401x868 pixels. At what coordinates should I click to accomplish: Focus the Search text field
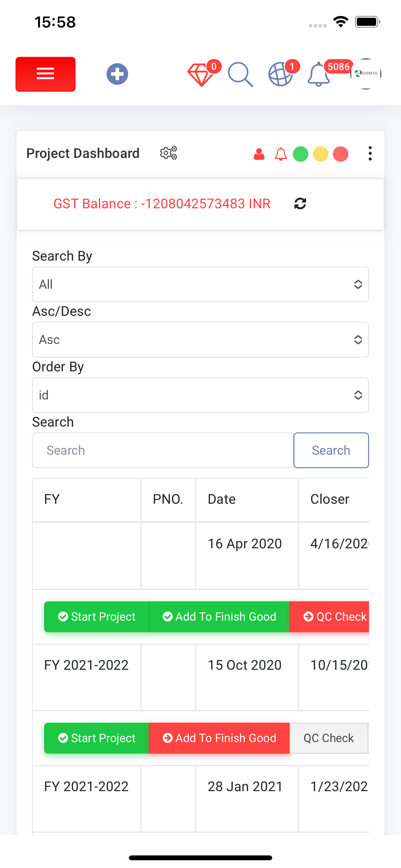tap(163, 450)
